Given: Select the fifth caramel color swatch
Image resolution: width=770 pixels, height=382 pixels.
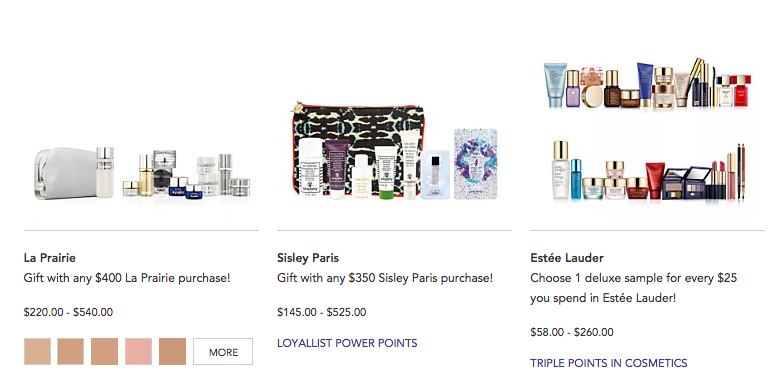Looking at the screenshot, I should [172, 352].
